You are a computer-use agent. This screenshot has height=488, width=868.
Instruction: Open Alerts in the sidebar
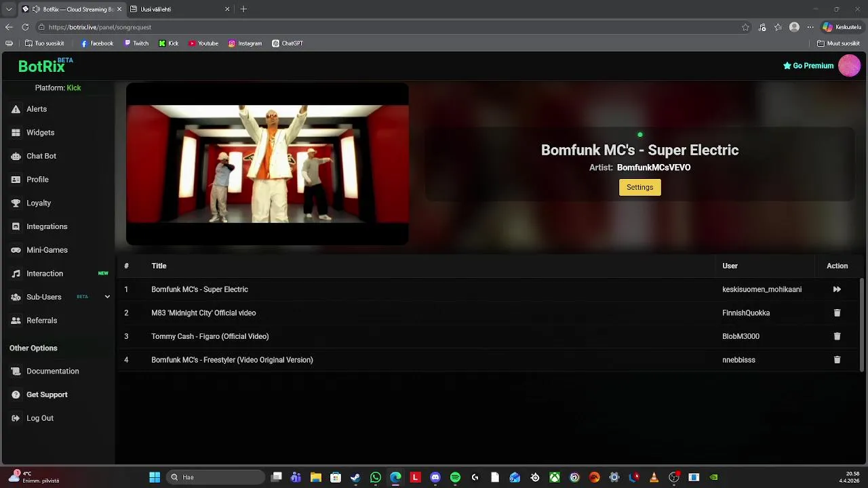click(37, 109)
